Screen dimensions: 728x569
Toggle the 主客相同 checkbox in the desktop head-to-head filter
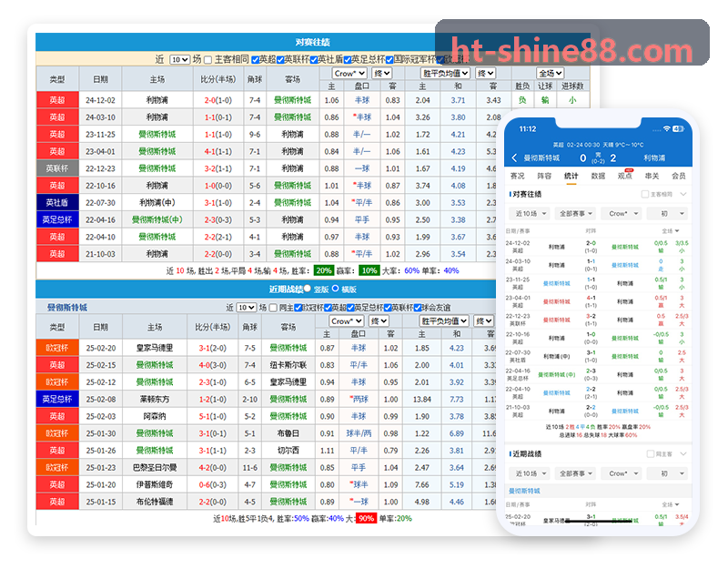(x=208, y=59)
